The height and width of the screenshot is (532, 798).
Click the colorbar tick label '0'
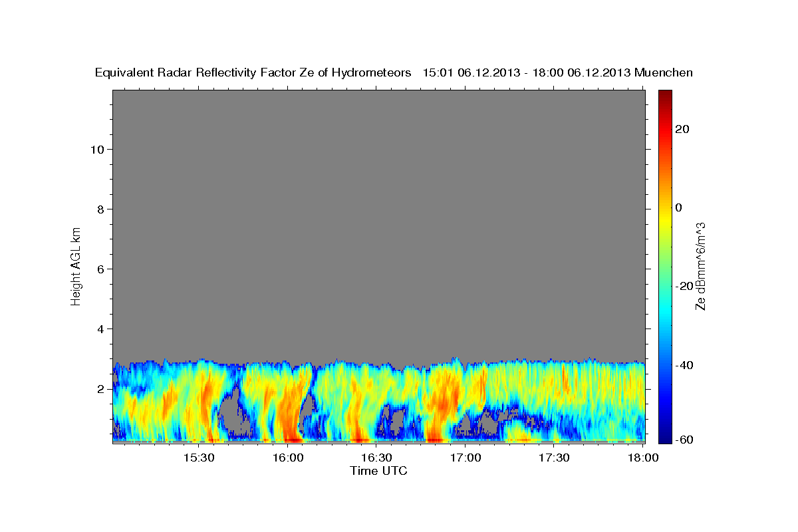[678, 207]
